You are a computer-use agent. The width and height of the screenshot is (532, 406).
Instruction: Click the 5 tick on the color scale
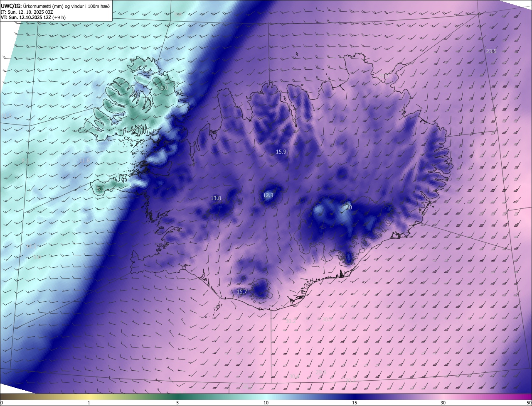click(177, 403)
